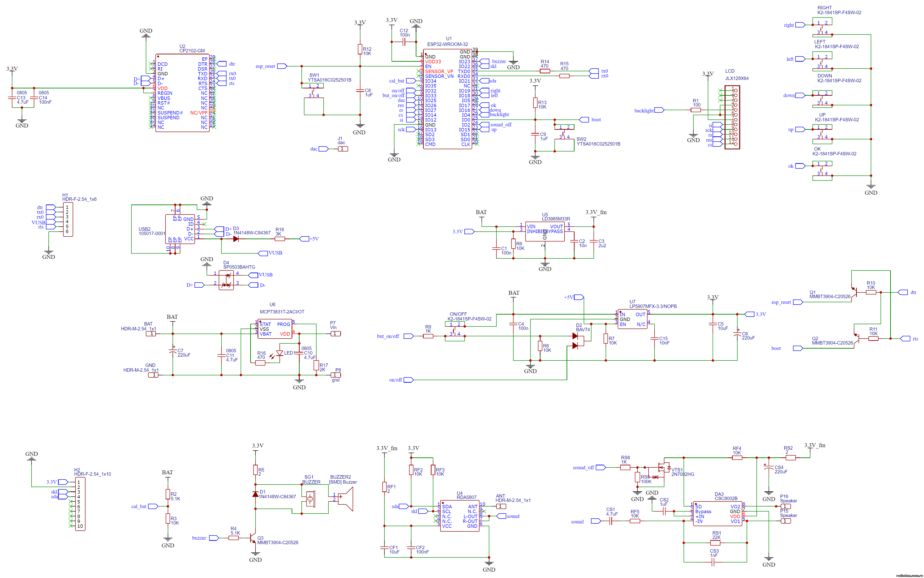Select the ON/OFF K2-1841SP-F4SW-02 switch
The height and width of the screenshot is (578, 924).
455,331
